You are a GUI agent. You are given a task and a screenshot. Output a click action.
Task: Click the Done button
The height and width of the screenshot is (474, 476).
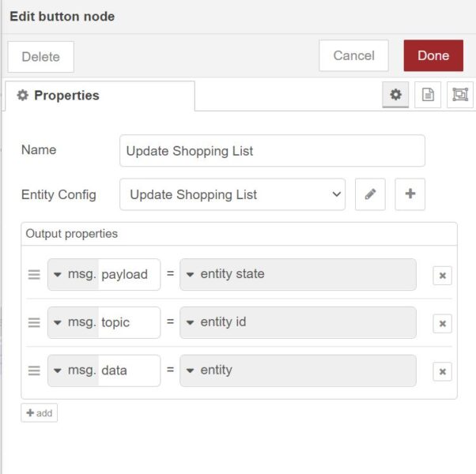click(x=433, y=56)
